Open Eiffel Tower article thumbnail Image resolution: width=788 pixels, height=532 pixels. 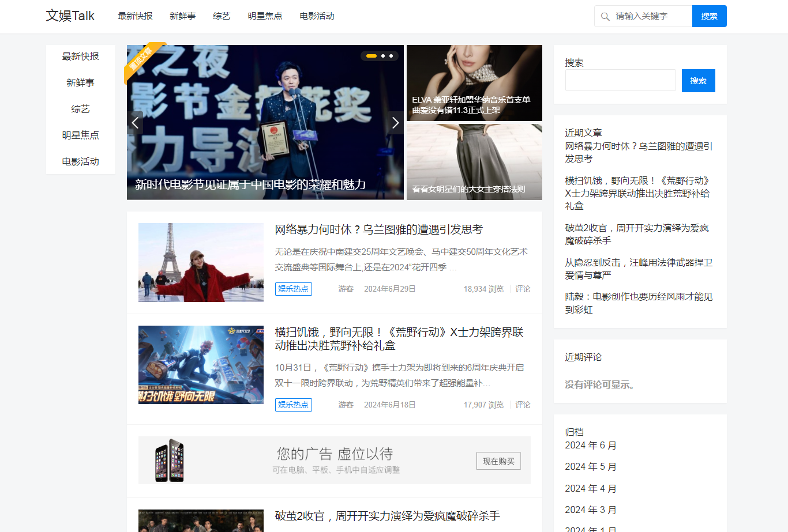(201, 262)
